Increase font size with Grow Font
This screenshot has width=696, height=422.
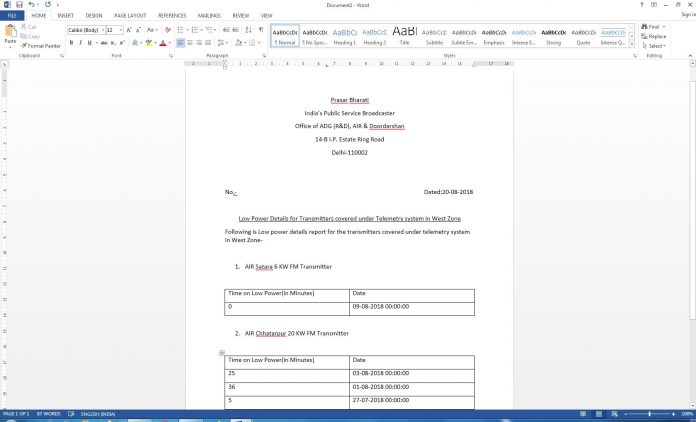(x=129, y=30)
